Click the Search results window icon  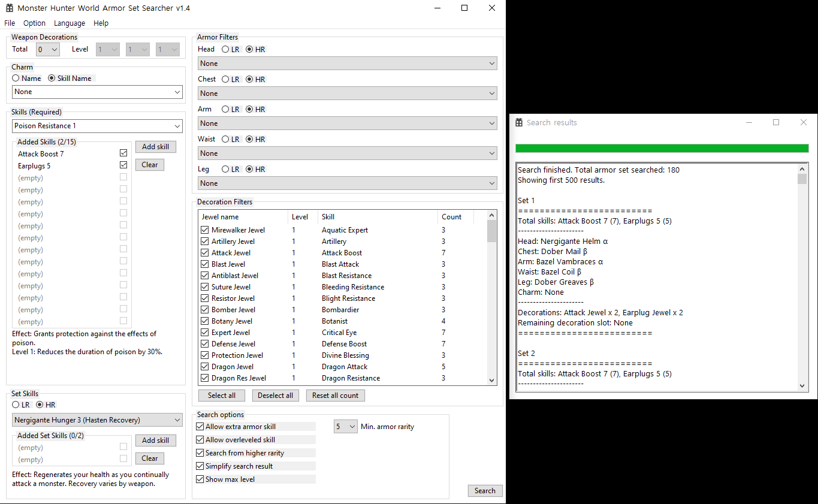[x=519, y=122]
